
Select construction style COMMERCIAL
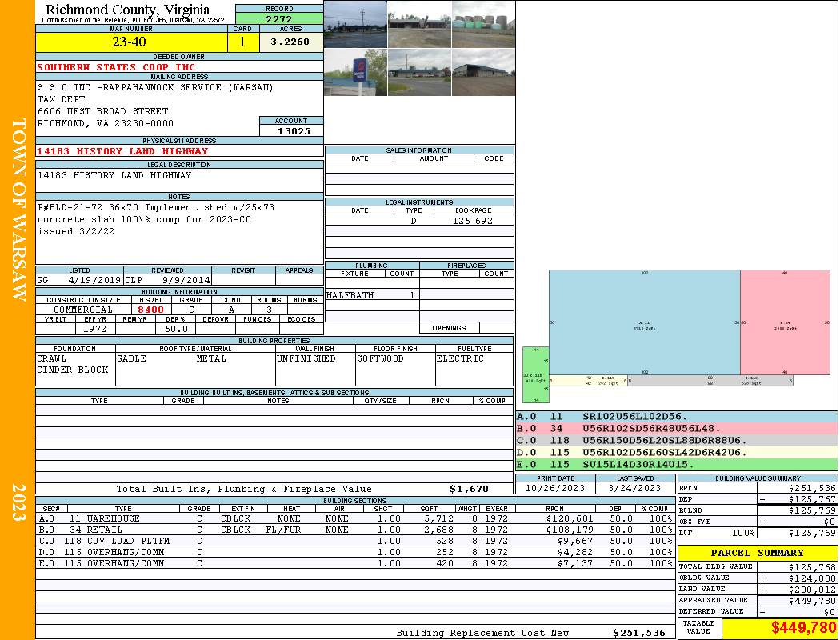(x=83, y=310)
